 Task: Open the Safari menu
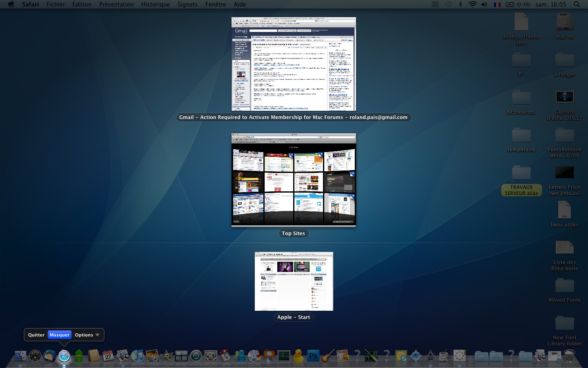30,4
